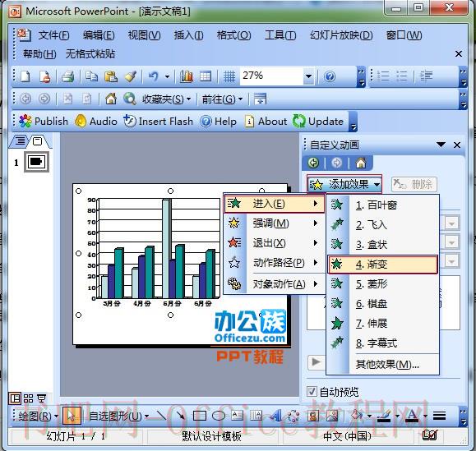Switch to the Slides thumbnail tab
This screenshot has width=476, height=451.
(38, 141)
